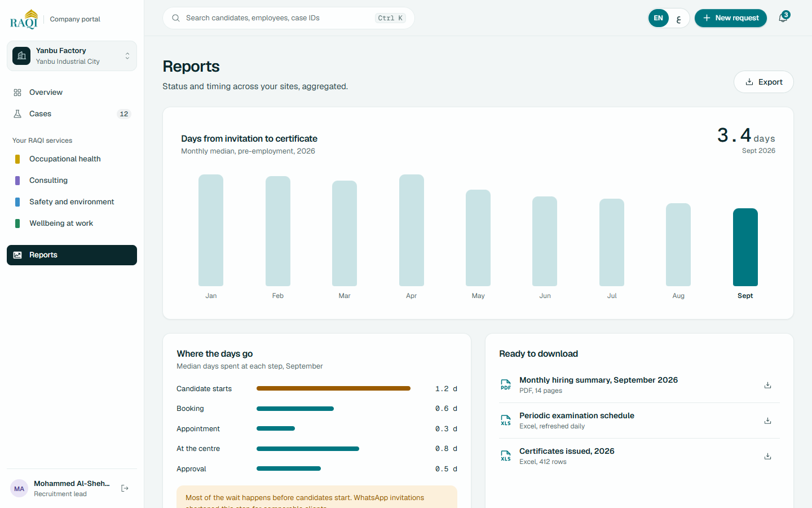Expand the Yanbu Factory site selector
The width and height of the screenshot is (812, 508).
tap(72, 56)
